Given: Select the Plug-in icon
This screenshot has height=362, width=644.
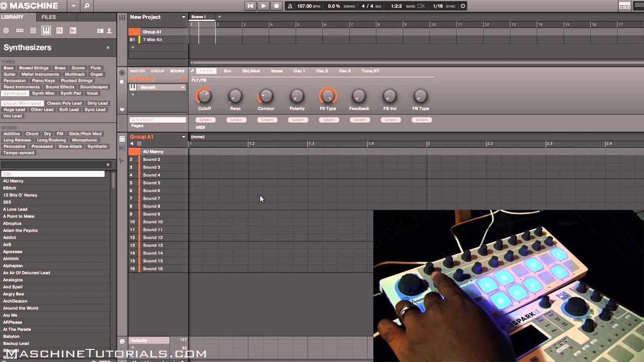Looking at the screenshot, I should [122, 81].
